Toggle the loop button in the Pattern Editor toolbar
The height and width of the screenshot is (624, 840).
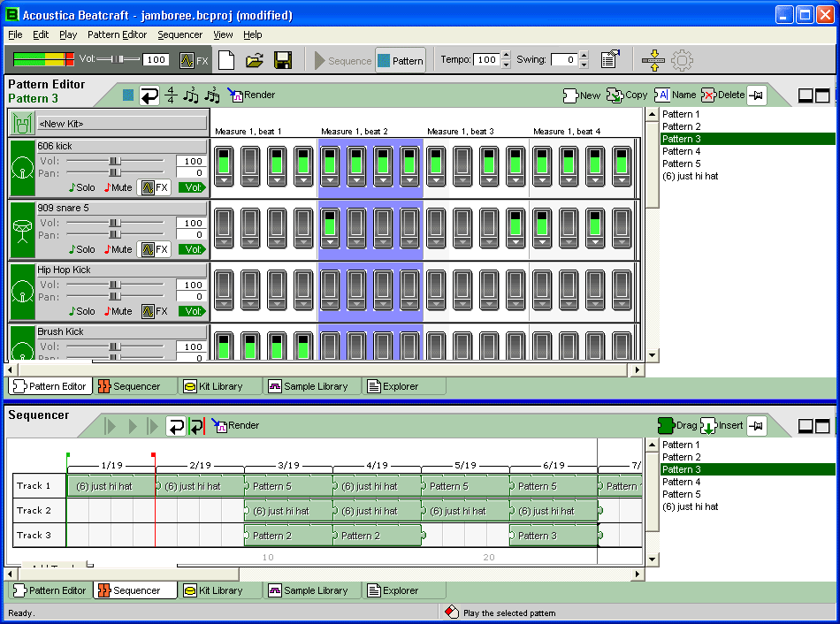[150, 95]
